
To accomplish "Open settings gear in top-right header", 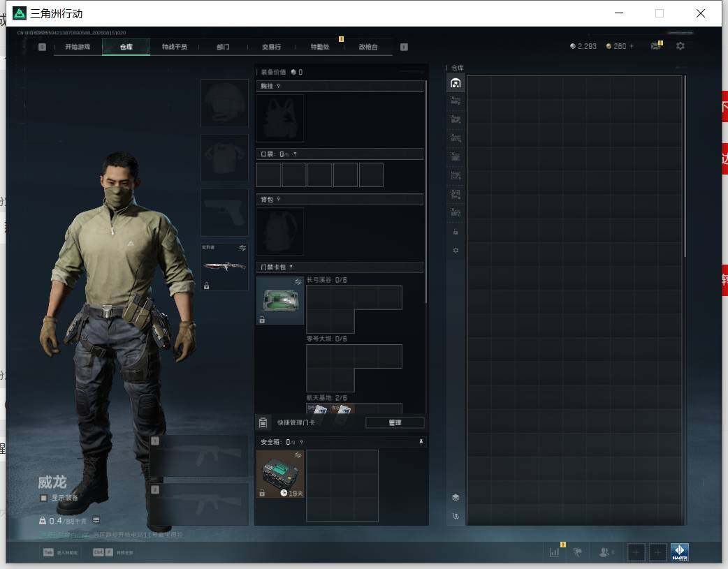I will [x=680, y=46].
